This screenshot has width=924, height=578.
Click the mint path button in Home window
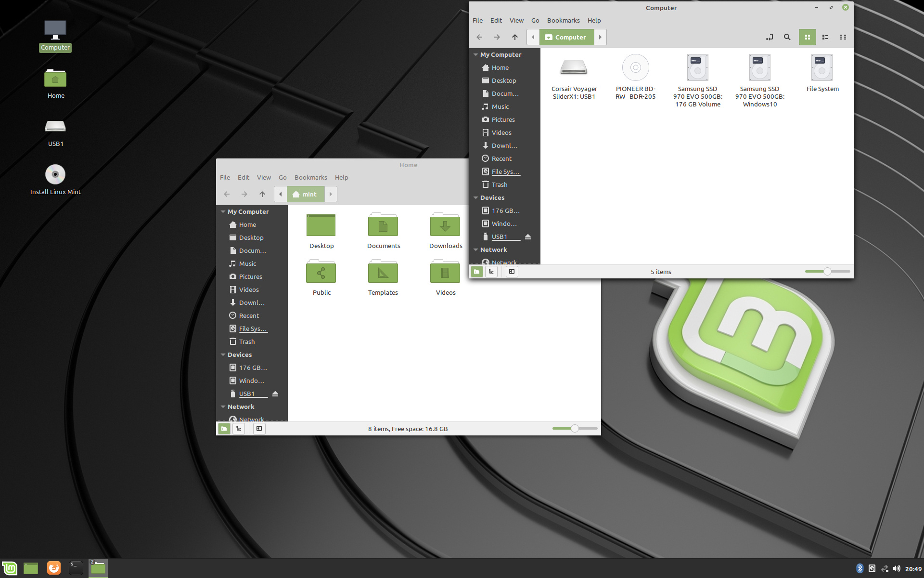[306, 194]
